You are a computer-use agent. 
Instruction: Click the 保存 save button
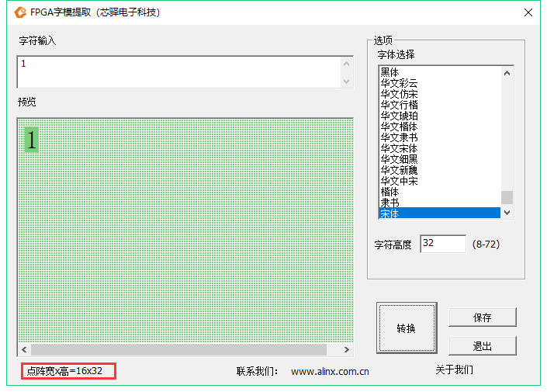[483, 317]
